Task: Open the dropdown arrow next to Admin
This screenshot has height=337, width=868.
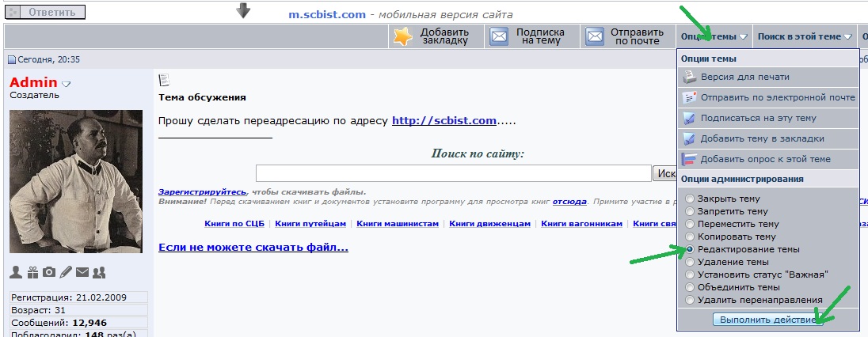Action: pos(67,83)
